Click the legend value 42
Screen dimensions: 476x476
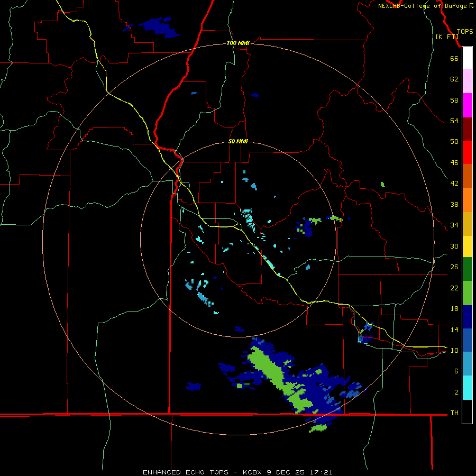click(x=454, y=184)
